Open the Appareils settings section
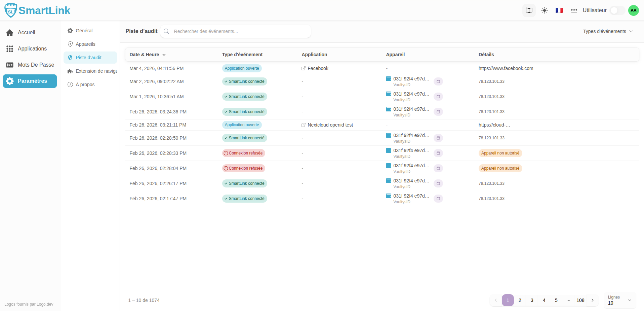This screenshot has height=311, width=644. pos(85,44)
